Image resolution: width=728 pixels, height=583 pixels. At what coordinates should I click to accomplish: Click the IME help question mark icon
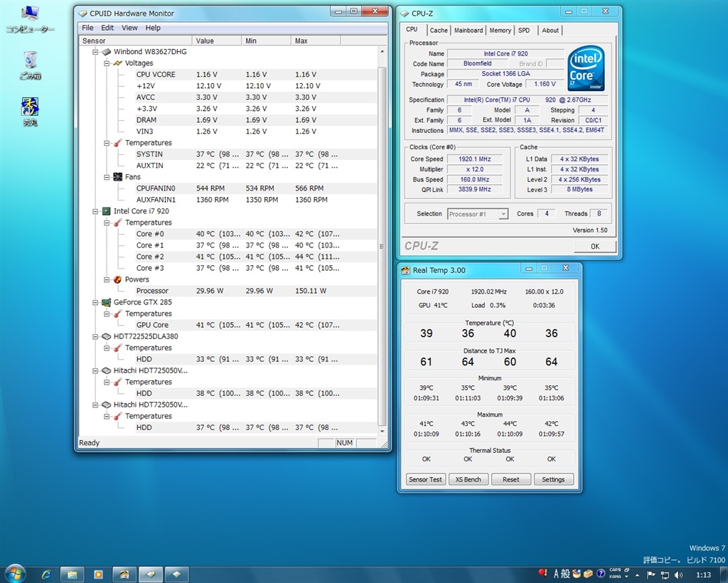600,574
